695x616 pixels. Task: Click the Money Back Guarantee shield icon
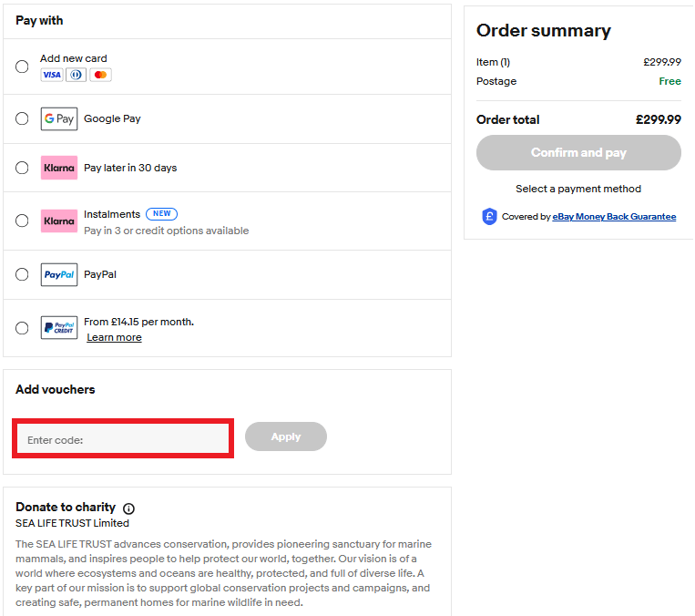point(489,217)
